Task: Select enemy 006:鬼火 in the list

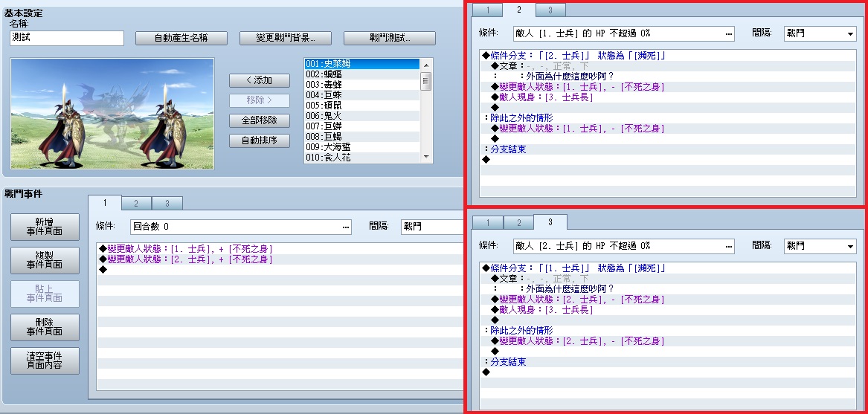Action: point(362,116)
